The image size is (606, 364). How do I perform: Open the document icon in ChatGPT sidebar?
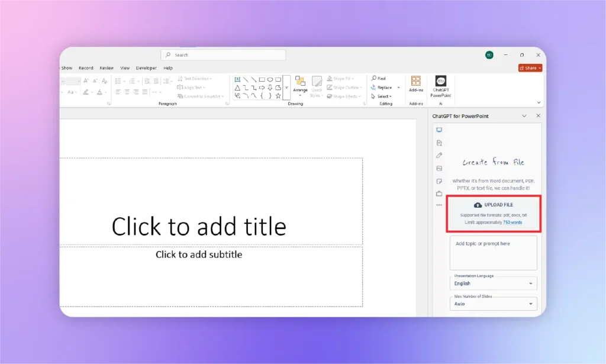[x=439, y=143]
